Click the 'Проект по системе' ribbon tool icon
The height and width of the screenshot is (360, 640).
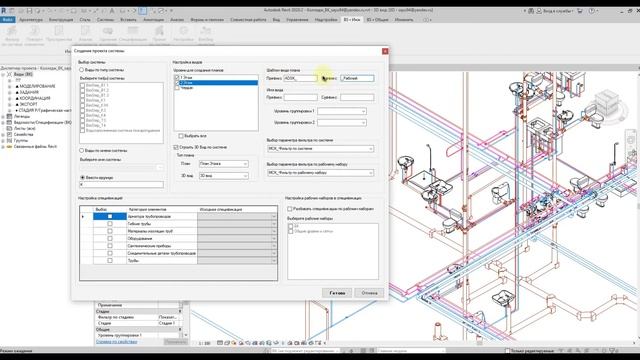[159, 31]
